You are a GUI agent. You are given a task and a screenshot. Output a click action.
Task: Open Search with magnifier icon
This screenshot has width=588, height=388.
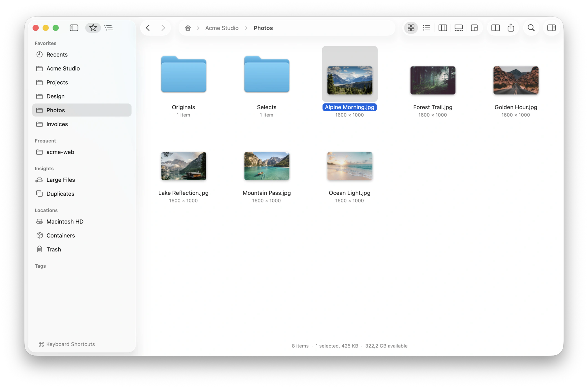coord(531,28)
